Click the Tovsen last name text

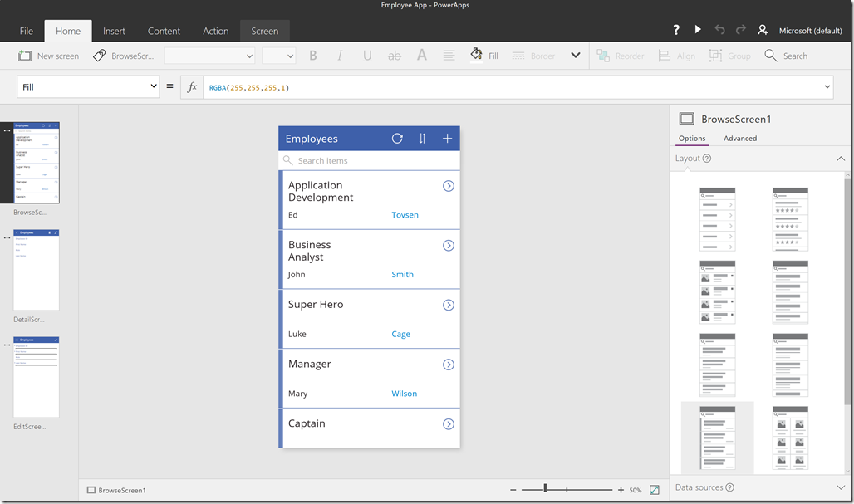[405, 215]
